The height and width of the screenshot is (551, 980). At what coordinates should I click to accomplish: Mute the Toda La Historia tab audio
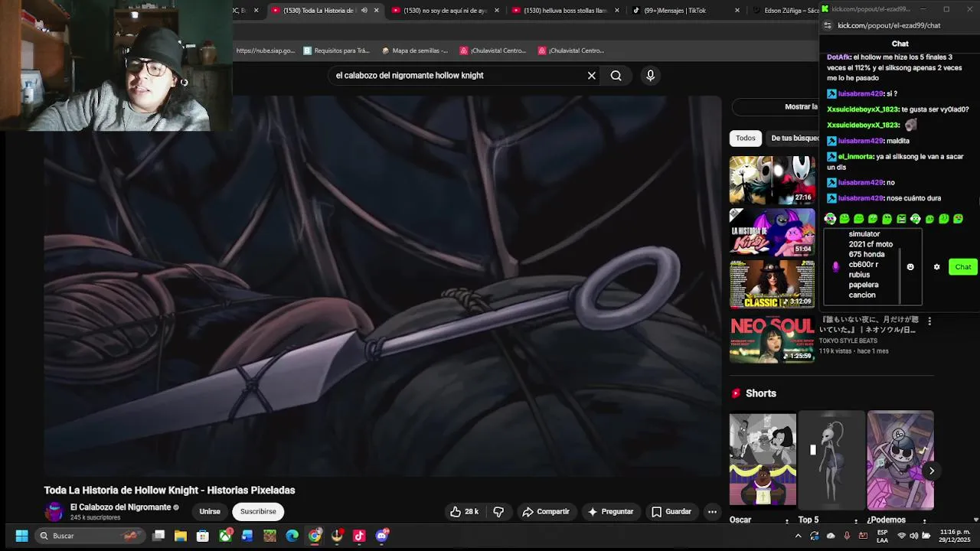tap(364, 11)
